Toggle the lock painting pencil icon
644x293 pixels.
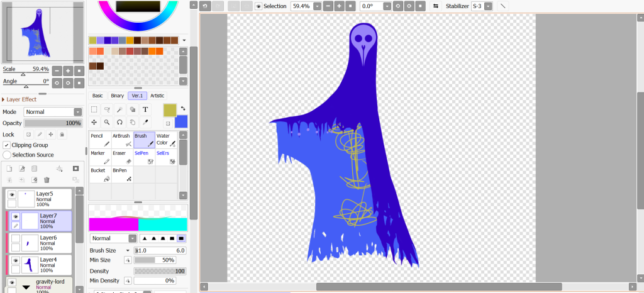[40, 134]
